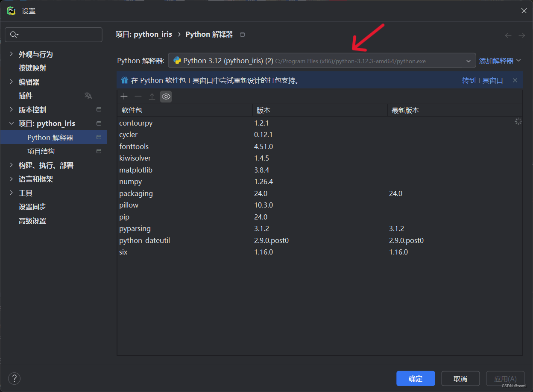Expand the 版本控制 section
The height and width of the screenshot is (392, 533).
click(x=12, y=110)
